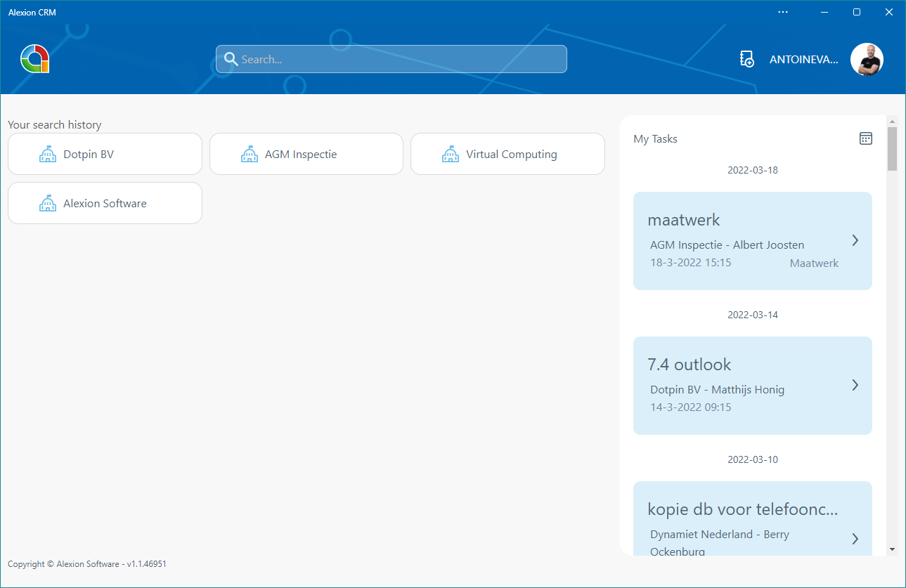Expand the kopie db task chevron
This screenshot has width=906, height=588.
point(855,539)
